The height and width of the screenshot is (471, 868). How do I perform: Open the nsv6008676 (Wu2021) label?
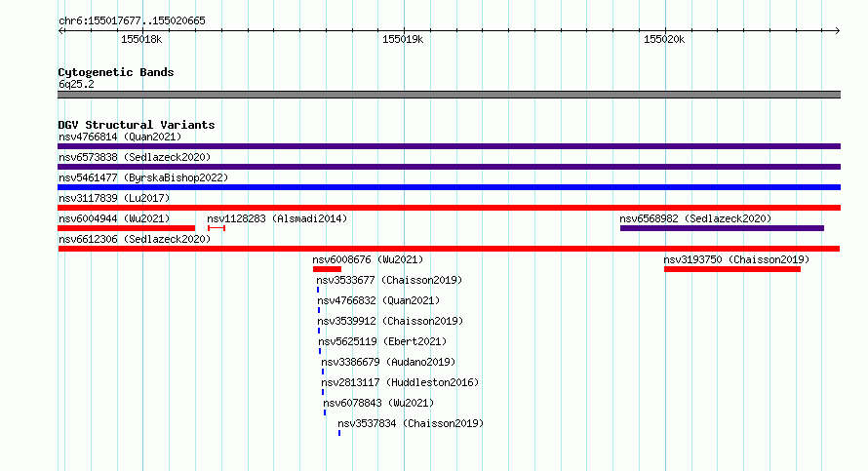[368, 259]
